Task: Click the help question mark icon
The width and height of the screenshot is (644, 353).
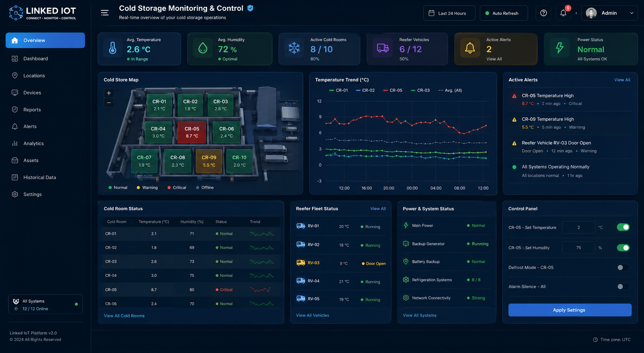Action: pyautogui.click(x=543, y=13)
